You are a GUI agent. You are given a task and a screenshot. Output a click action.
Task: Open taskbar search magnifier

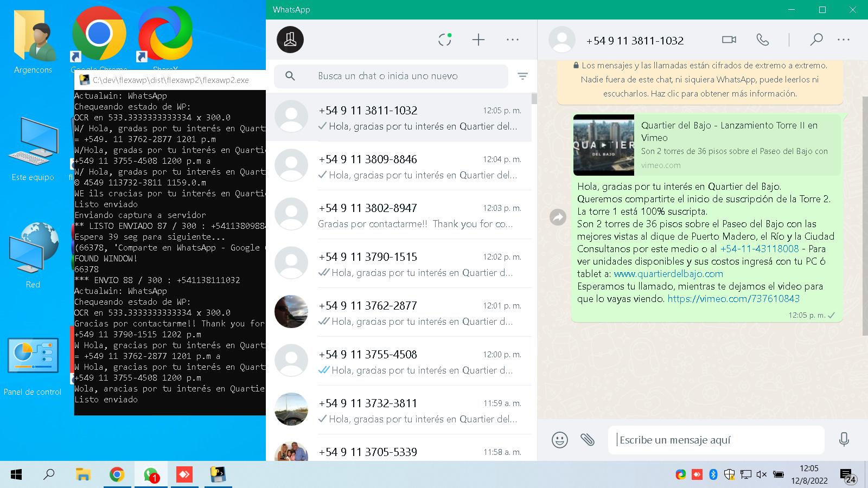pyautogui.click(x=49, y=475)
